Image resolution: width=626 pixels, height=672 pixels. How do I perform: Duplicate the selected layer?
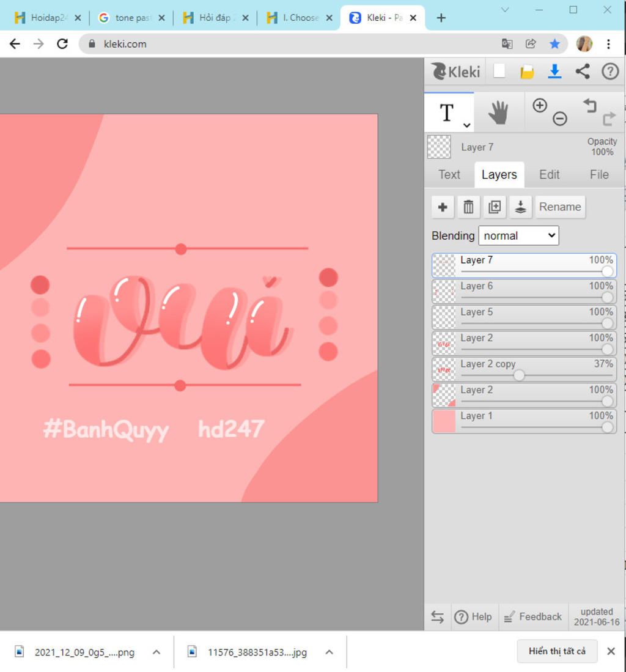coord(495,207)
